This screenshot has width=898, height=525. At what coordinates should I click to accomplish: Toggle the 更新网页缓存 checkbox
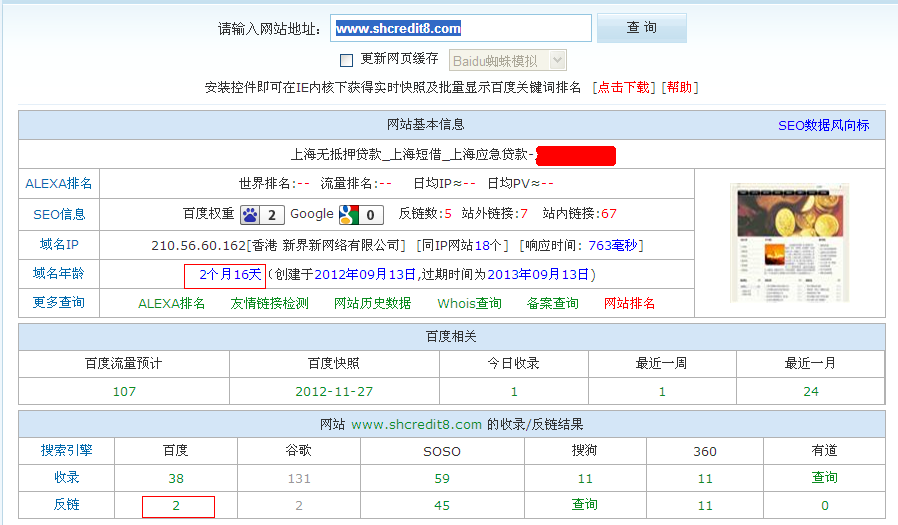[x=347, y=60]
